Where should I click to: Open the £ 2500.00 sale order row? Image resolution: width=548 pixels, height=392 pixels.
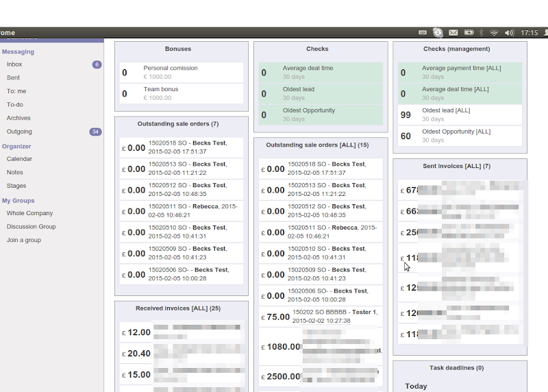click(x=321, y=376)
